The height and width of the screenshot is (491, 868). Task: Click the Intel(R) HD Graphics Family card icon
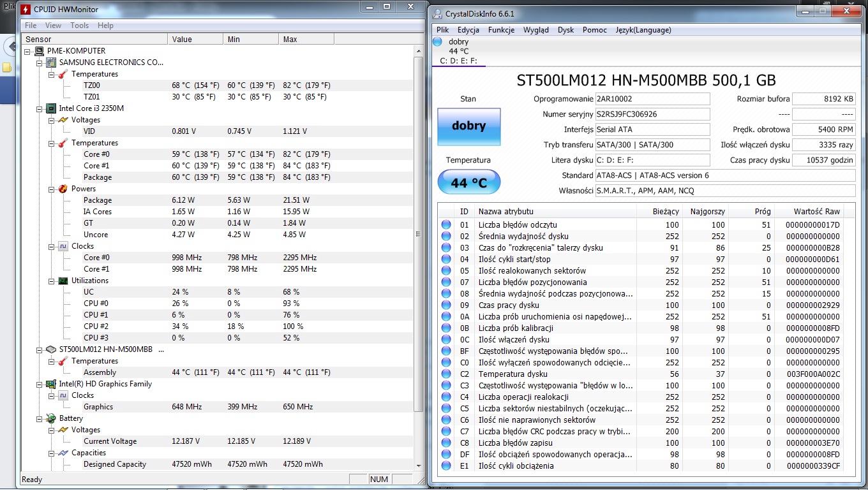(51, 384)
